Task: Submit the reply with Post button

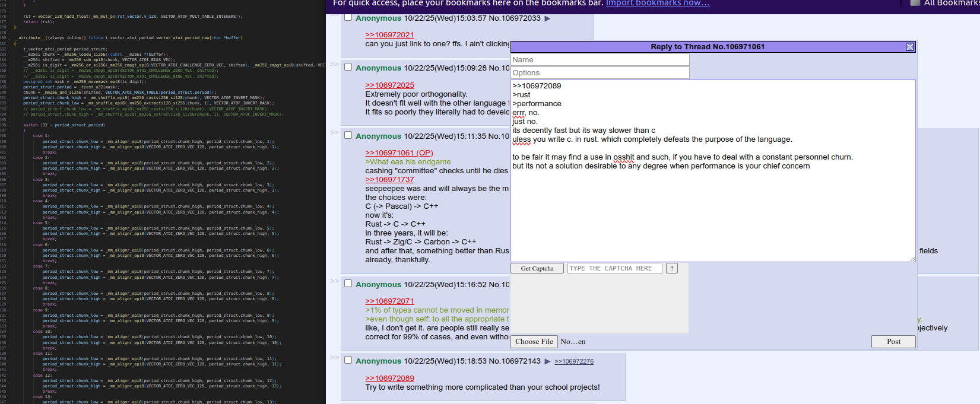Action: 893,342
